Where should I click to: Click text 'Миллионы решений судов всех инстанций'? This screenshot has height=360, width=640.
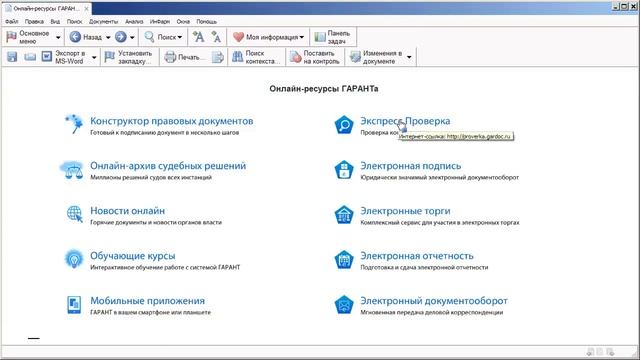151,177
